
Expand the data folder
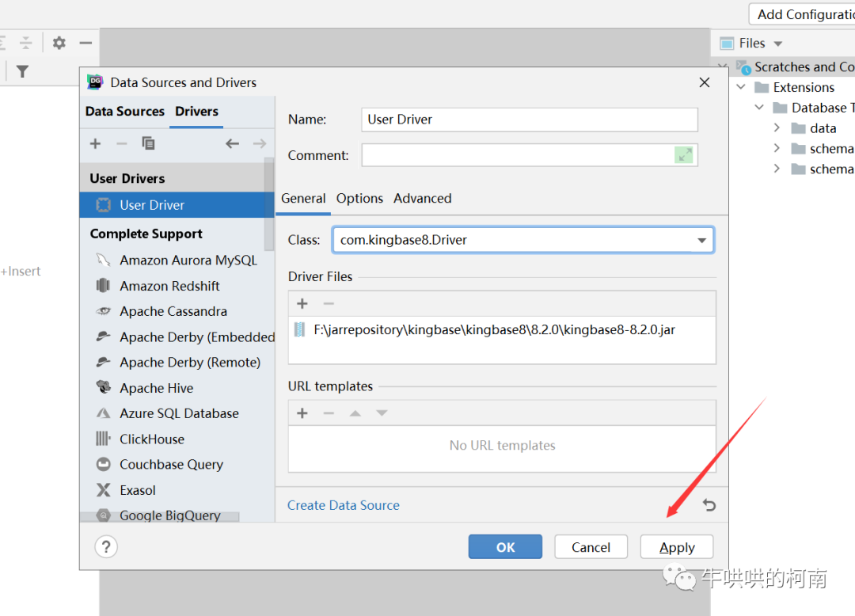click(x=777, y=127)
